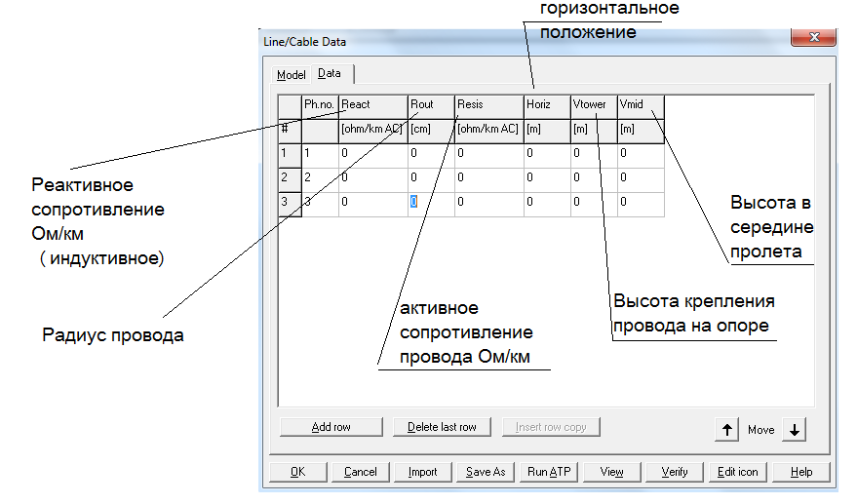Click the Move down arrow button
857x504 pixels.
coord(795,430)
